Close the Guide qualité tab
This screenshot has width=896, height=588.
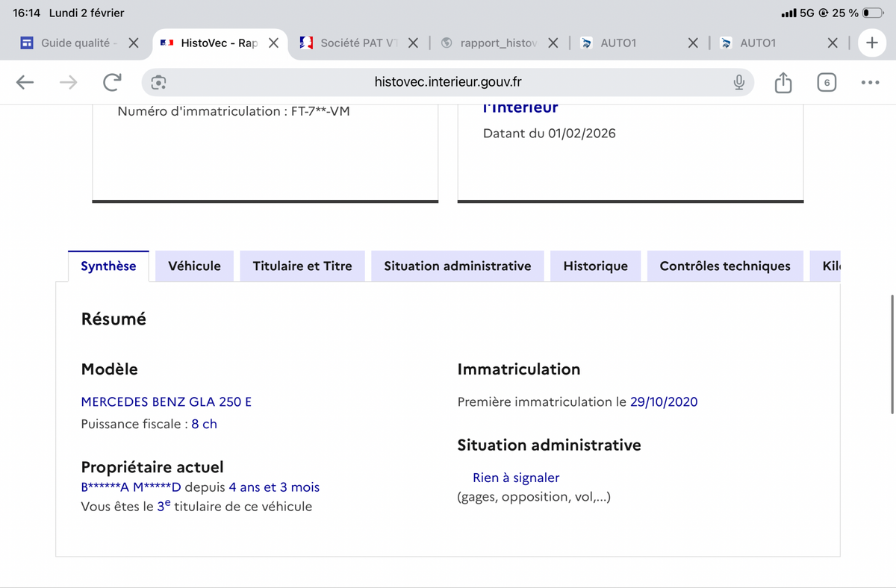133,43
